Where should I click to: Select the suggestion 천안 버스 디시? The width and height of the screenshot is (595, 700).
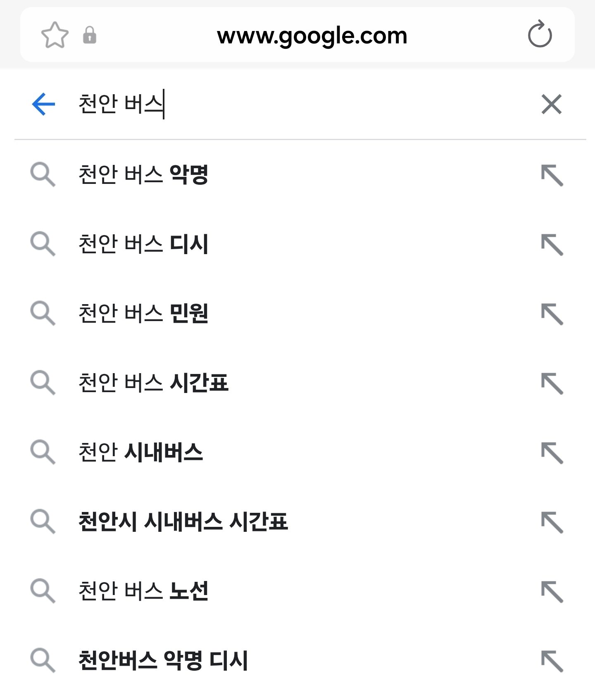143,244
